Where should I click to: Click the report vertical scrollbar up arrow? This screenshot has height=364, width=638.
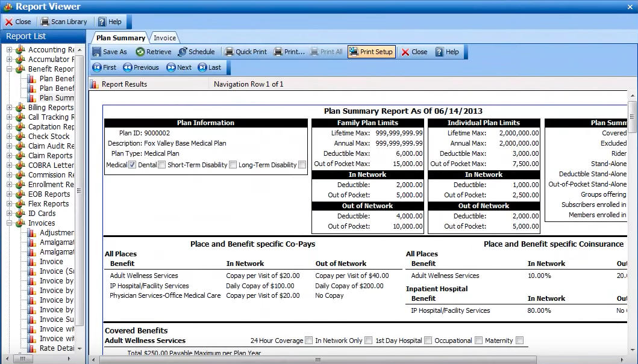tap(633, 96)
